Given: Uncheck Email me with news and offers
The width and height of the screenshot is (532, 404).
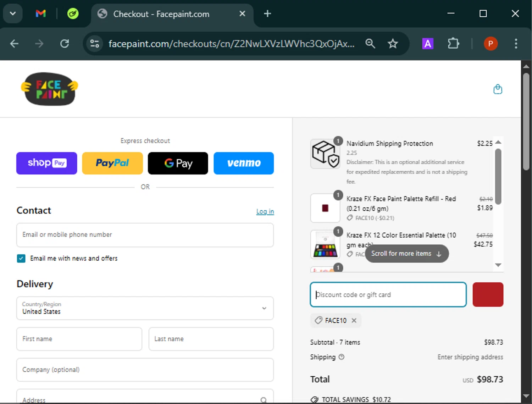Looking at the screenshot, I should tap(21, 258).
